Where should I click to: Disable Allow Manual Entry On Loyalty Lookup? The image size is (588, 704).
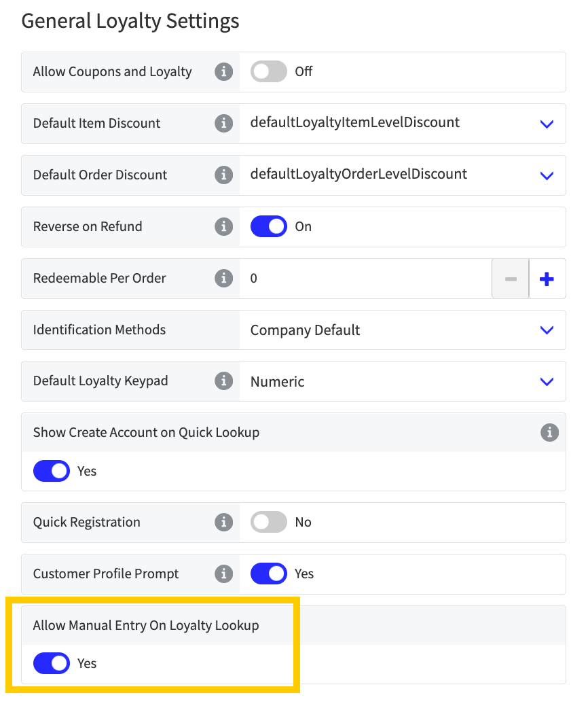point(52,663)
